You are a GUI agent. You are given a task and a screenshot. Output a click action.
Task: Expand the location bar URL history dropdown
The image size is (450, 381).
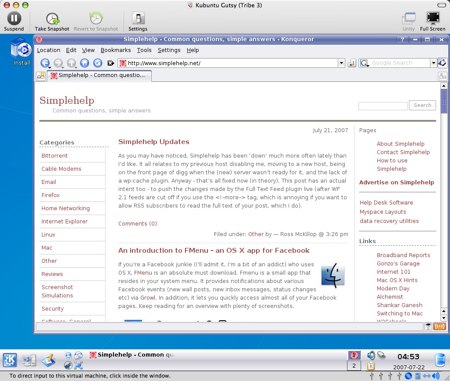341,63
